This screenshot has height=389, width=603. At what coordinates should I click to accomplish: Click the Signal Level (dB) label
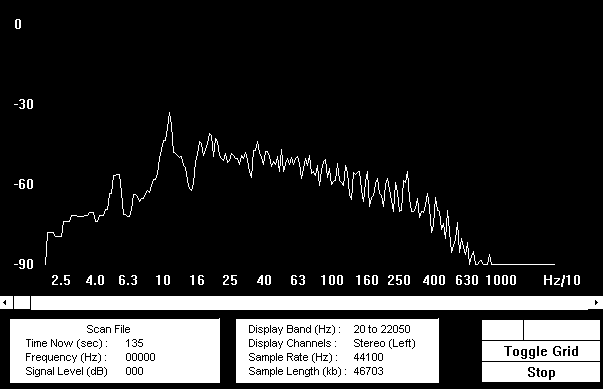66,371
